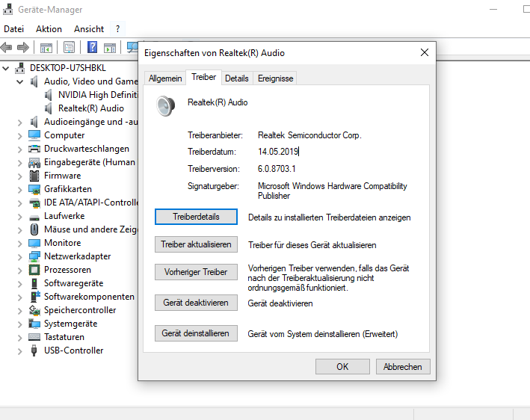530x420 pixels.
Task: Close the Realtek properties dialog
Action: tap(425, 52)
